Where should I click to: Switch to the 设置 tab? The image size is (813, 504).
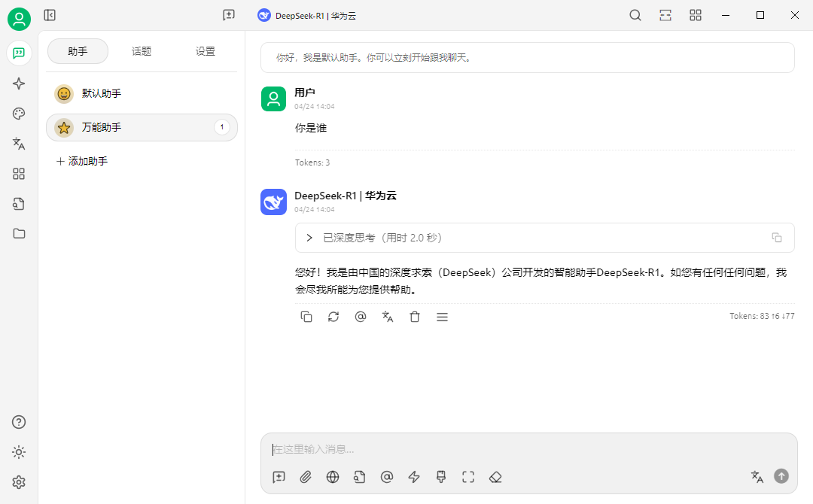[206, 51]
